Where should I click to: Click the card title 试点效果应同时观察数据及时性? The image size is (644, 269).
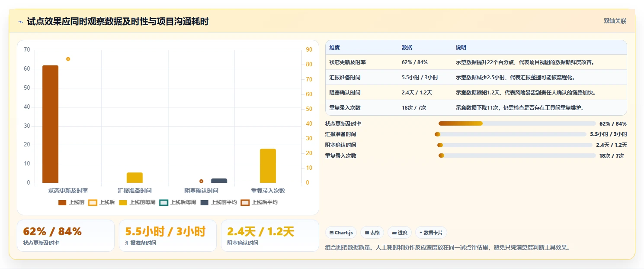coord(118,22)
